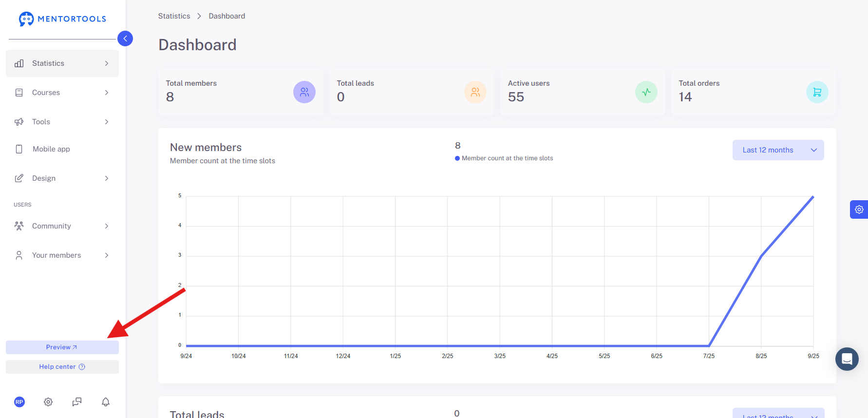The image size is (868, 418).
Task: Expand the Courses menu section
Action: pos(62,93)
